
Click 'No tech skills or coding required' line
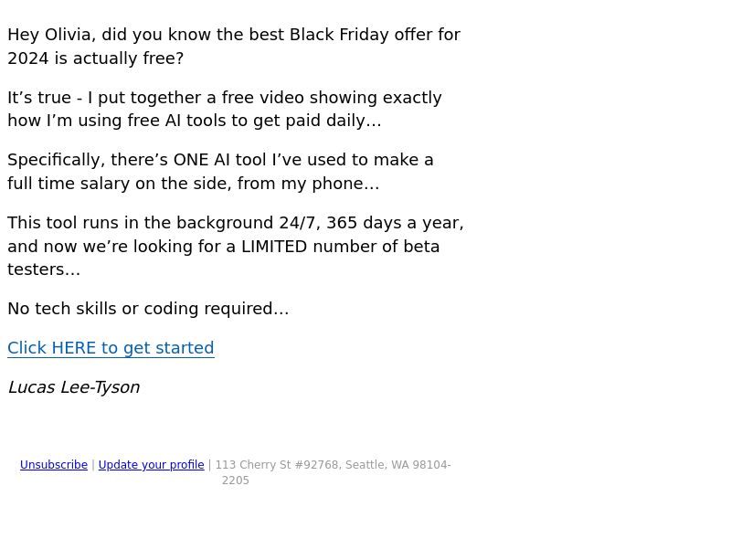tap(148, 309)
